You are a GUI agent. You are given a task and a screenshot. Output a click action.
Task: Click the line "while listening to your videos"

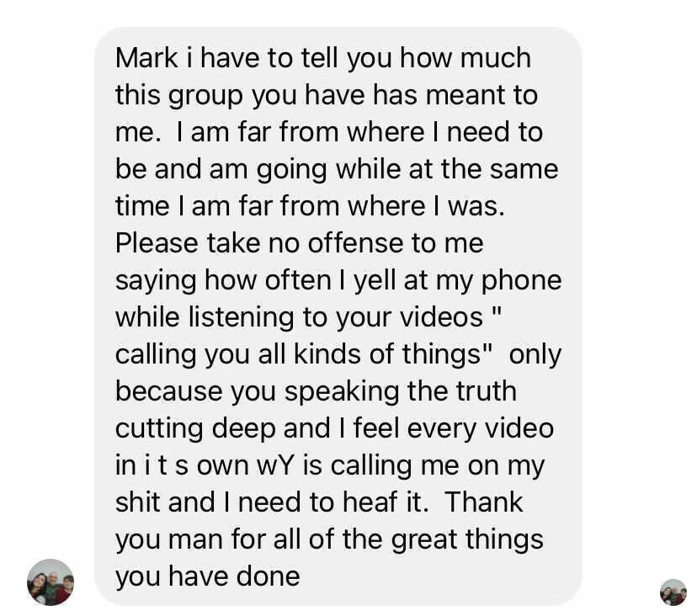299,318
